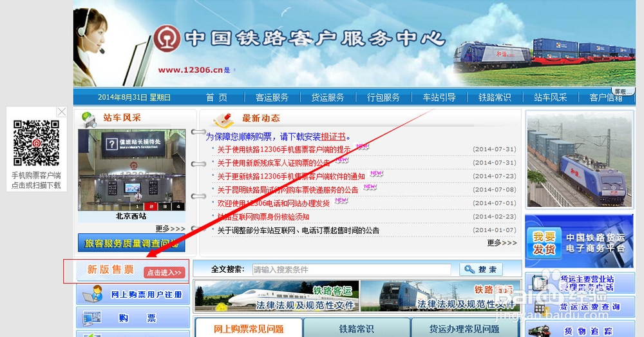Image resolution: width=644 pixels, height=337 pixels.
Task: Switch to 货运办理常见问题 tab
Action: pos(464,328)
